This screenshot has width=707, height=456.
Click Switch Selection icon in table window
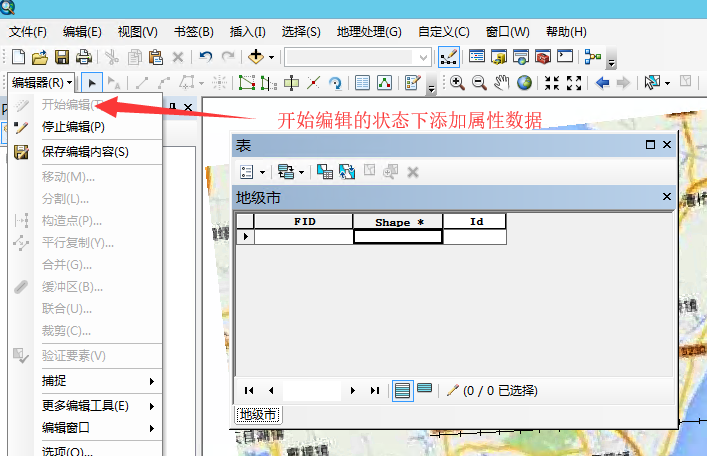[x=347, y=172]
